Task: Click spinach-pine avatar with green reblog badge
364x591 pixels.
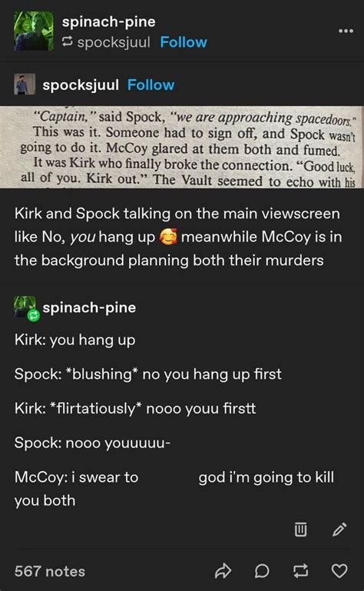Action: (25, 308)
